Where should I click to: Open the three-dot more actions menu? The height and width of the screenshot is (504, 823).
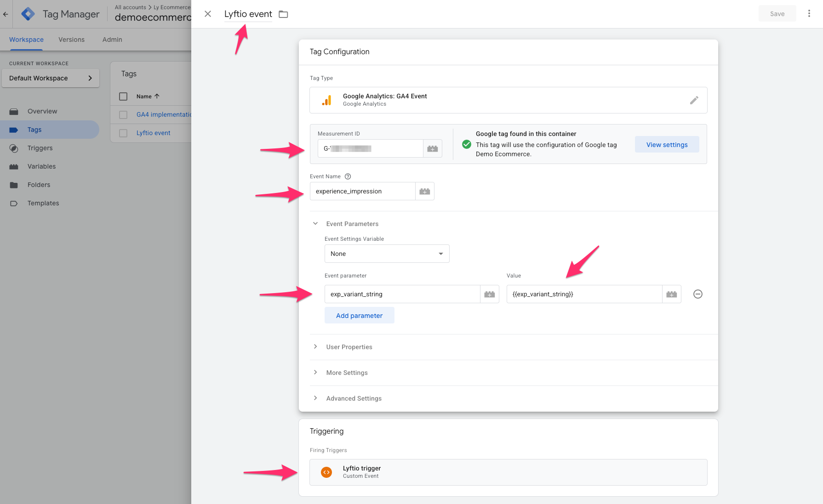[809, 14]
